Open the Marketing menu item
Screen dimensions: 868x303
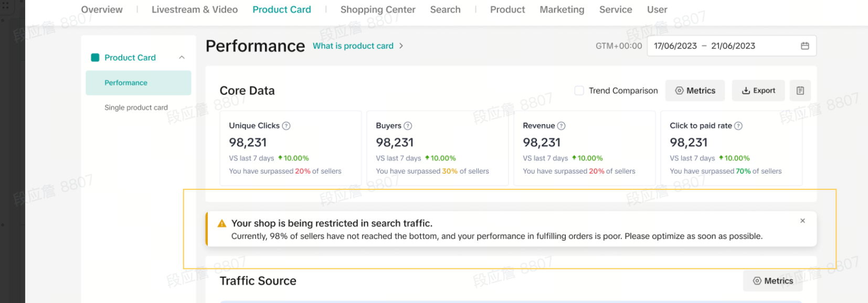(562, 9)
